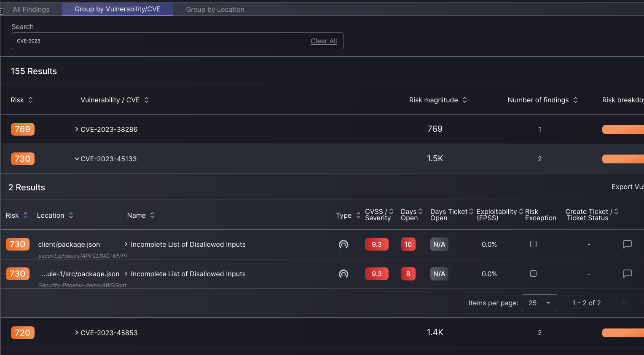The height and width of the screenshot is (355, 644).
Task: Sort by Vulnerability / CVE column
Action: point(146,100)
